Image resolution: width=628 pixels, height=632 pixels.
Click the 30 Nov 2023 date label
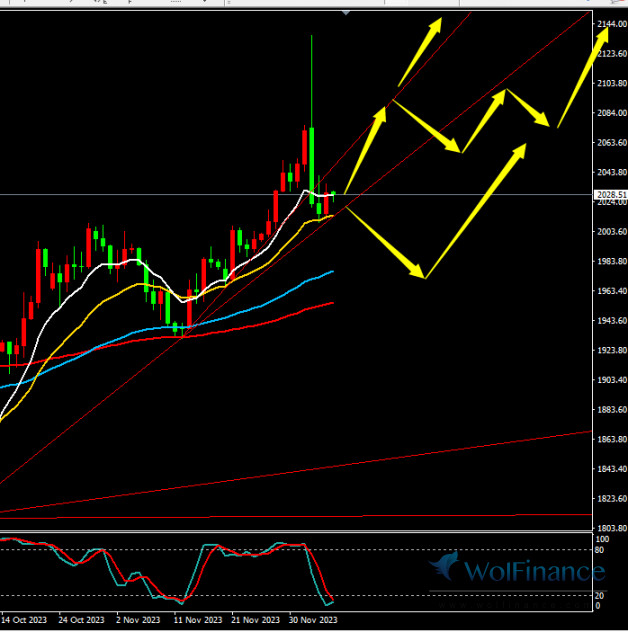coord(313,620)
